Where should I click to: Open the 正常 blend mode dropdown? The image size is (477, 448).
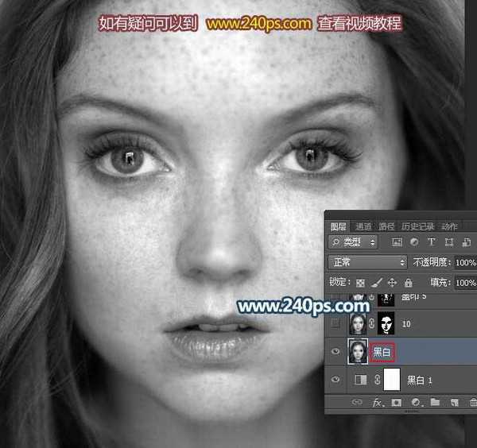[366, 262]
